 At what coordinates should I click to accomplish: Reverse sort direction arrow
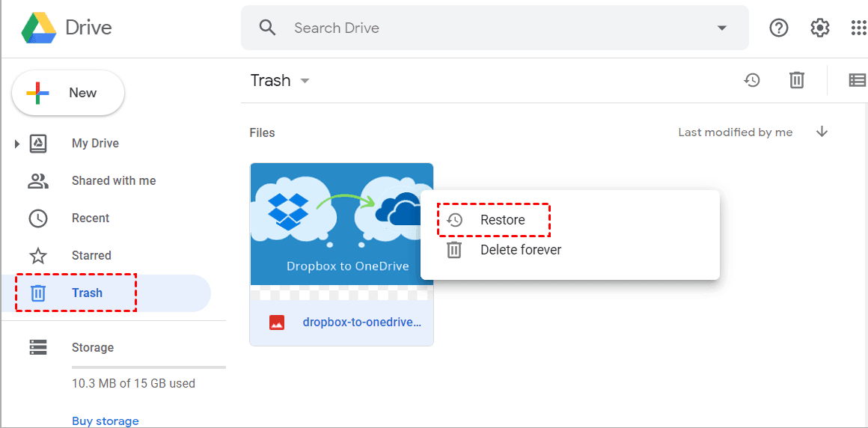822,132
